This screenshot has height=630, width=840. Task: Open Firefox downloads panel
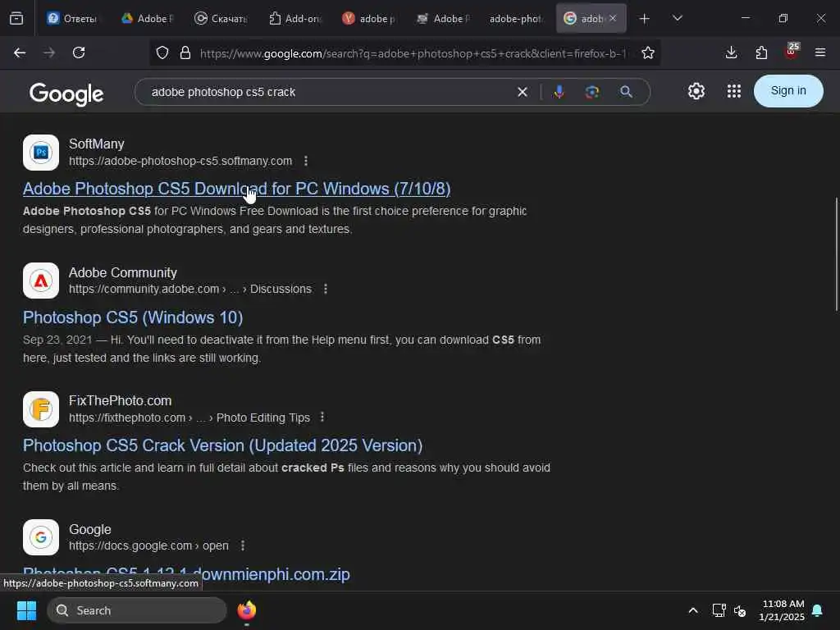point(731,52)
